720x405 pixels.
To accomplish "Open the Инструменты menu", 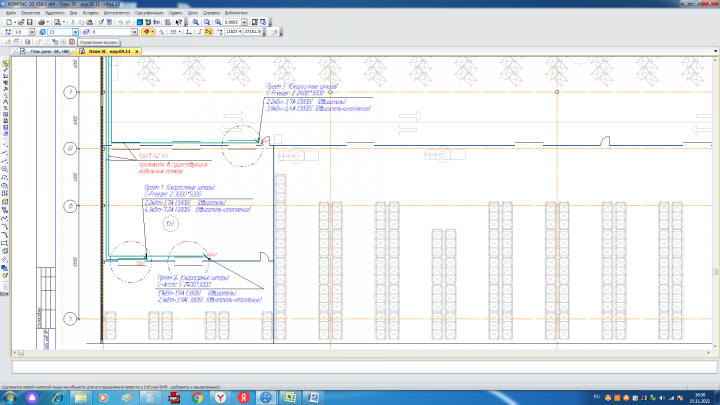I will pos(117,13).
